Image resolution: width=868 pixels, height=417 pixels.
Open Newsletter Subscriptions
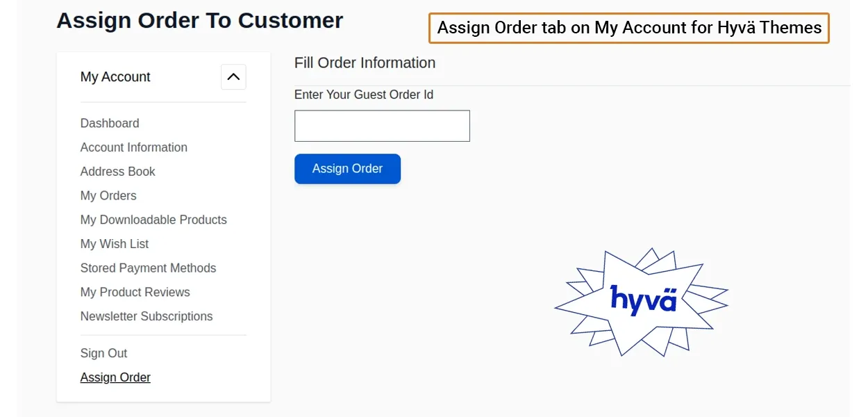(x=147, y=316)
